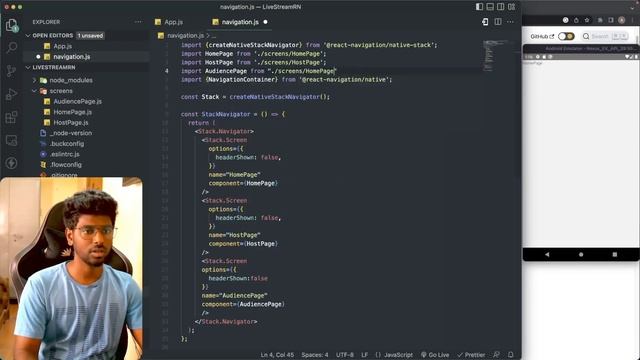This screenshot has width=640, height=360.
Task: Click the open changes icon in editor toolbar
Action: point(485,22)
